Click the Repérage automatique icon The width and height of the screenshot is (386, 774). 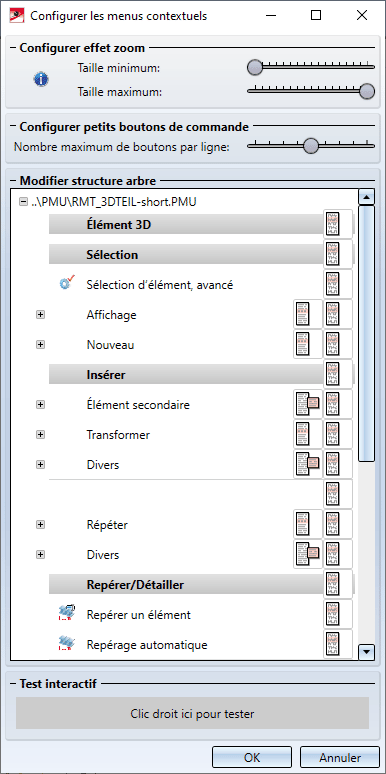click(66, 644)
